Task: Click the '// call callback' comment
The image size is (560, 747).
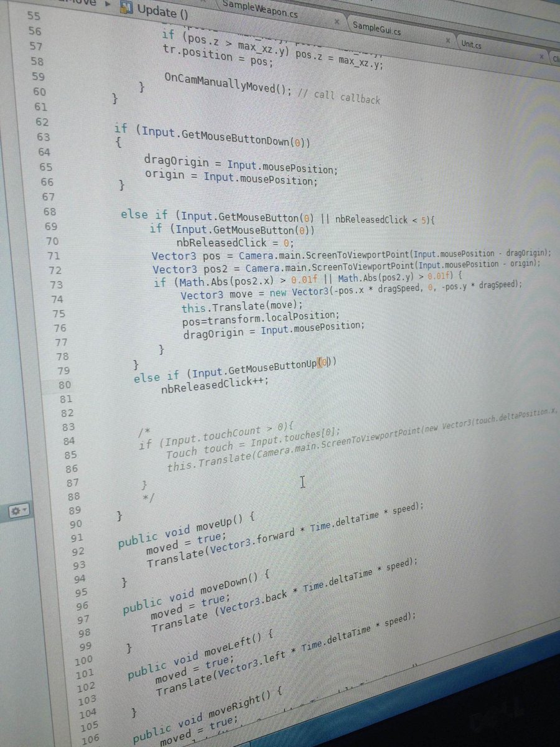Action: (x=338, y=96)
